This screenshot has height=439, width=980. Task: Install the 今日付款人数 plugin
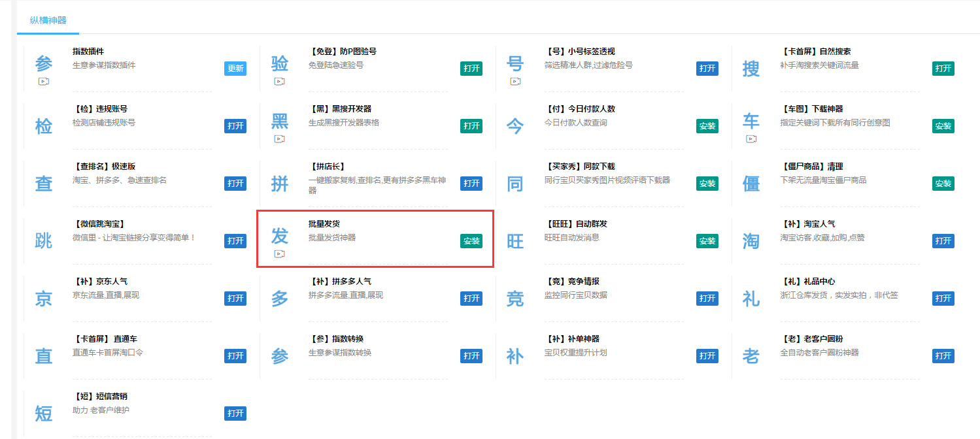[707, 126]
